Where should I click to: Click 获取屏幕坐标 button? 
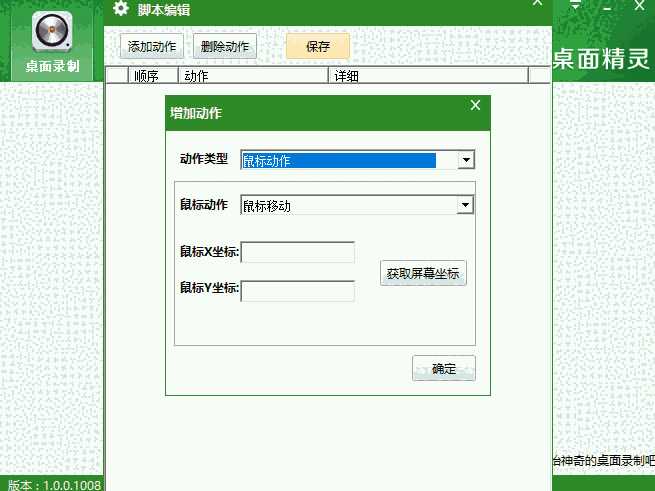click(423, 273)
